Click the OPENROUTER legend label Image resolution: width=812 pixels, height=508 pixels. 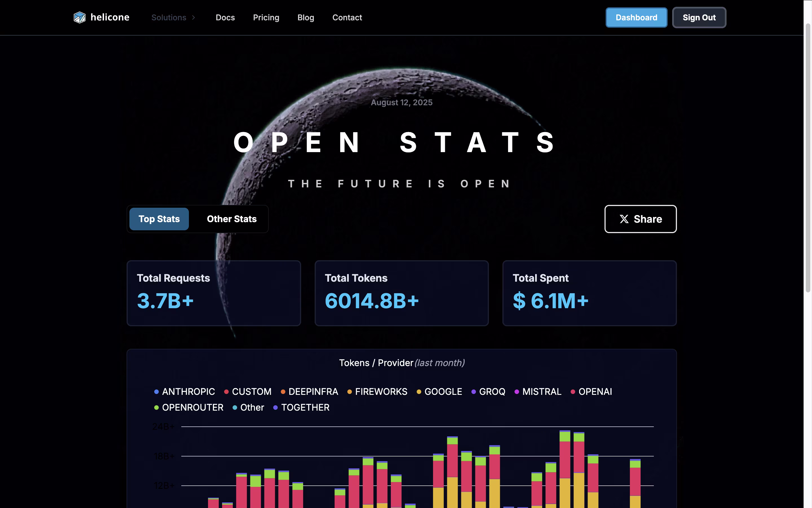point(193,408)
